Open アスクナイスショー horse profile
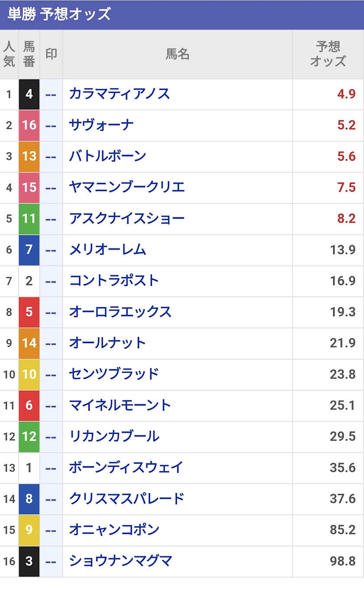The image size is (364, 596). pyautogui.click(x=127, y=219)
